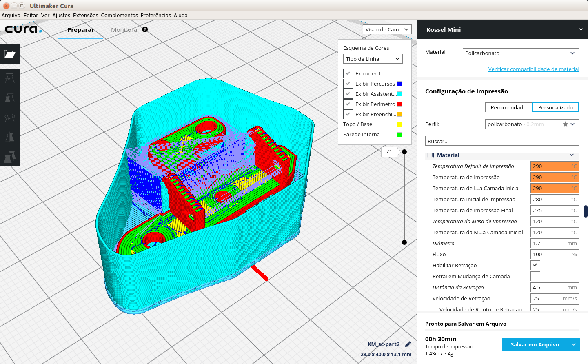Open the Perfil policarbonato dropdown

(532, 124)
